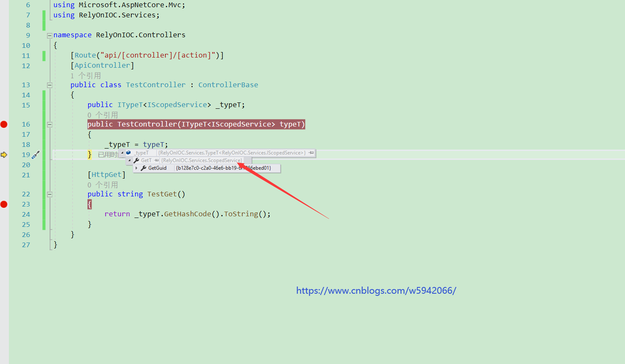The image size is (625, 364).
Task: Click the blue field icon beside _typeT
Action: [128, 153]
